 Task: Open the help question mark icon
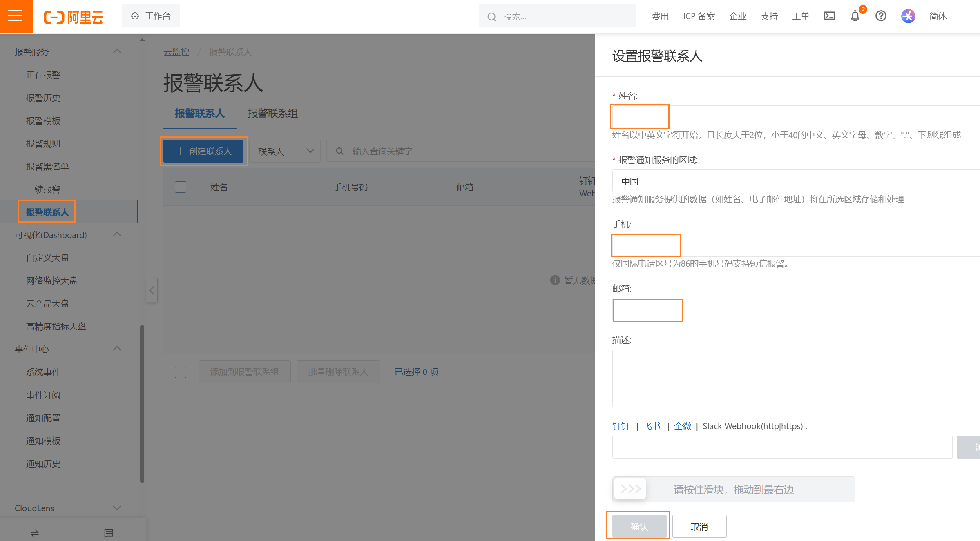point(881,16)
